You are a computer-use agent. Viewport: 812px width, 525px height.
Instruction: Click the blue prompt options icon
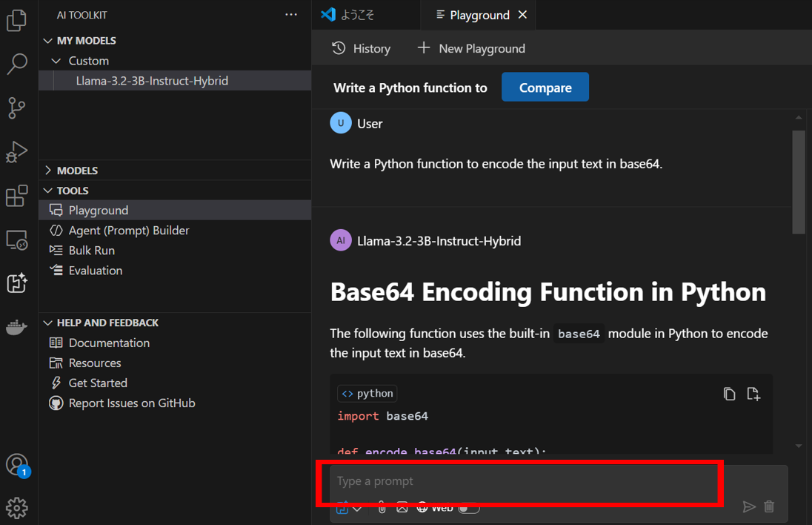click(342, 508)
